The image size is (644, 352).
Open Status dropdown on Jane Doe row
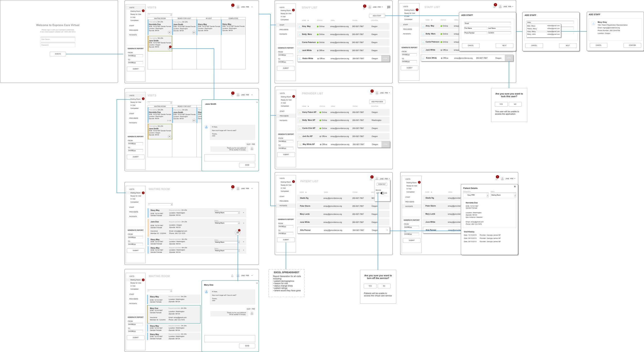point(227,223)
